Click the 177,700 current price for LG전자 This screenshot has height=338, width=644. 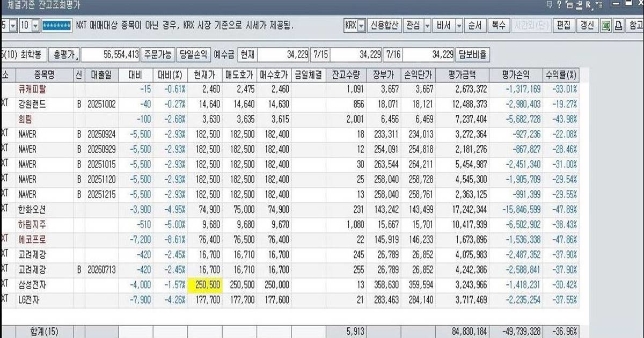tap(208, 299)
